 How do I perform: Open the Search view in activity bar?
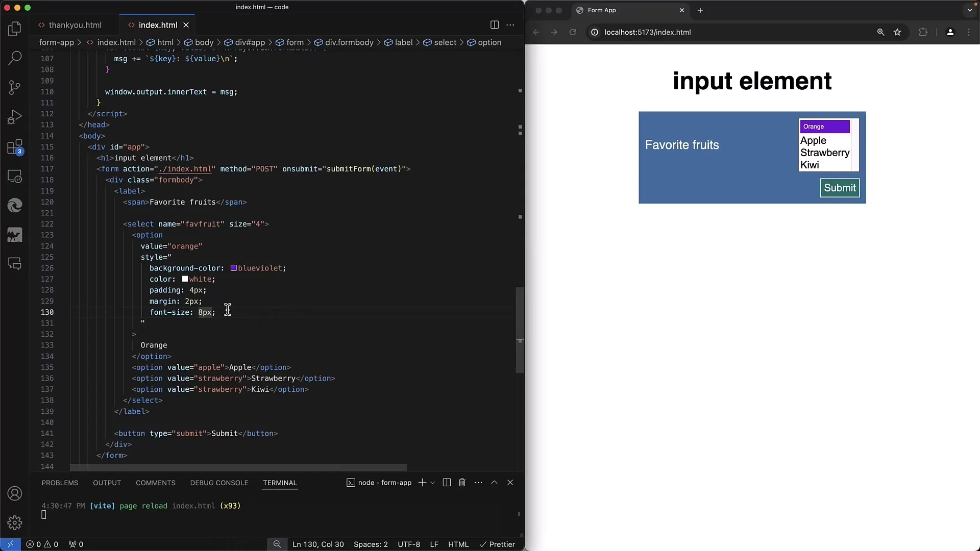15,58
